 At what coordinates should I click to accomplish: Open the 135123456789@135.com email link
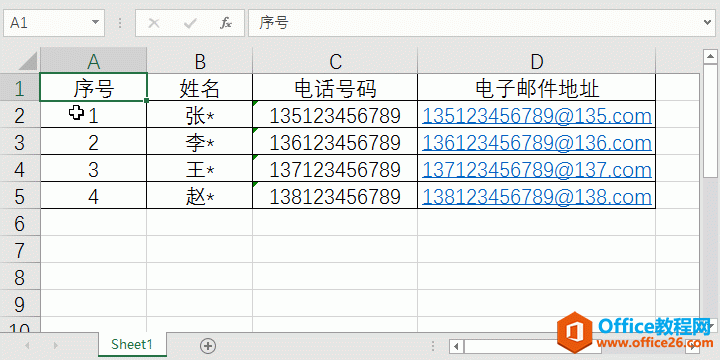[x=537, y=116]
